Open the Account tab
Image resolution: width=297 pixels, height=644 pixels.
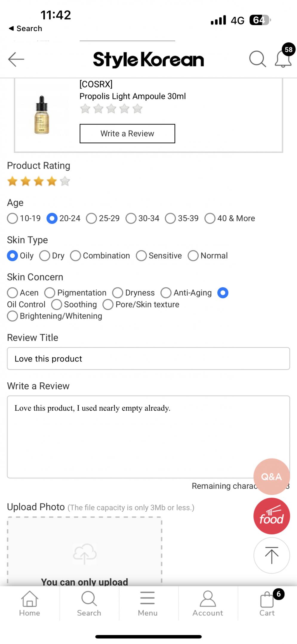tap(207, 603)
